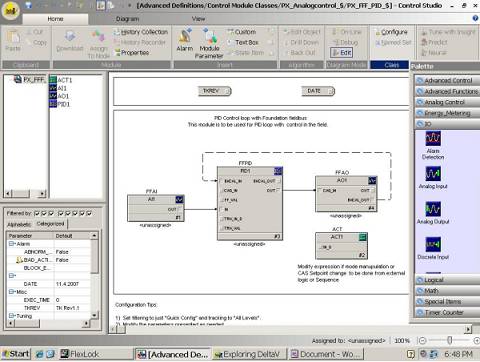The height and width of the screenshot is (362, 480).
Task: Insert a Module Parameter from the ribbon
Action: point(209,43)
